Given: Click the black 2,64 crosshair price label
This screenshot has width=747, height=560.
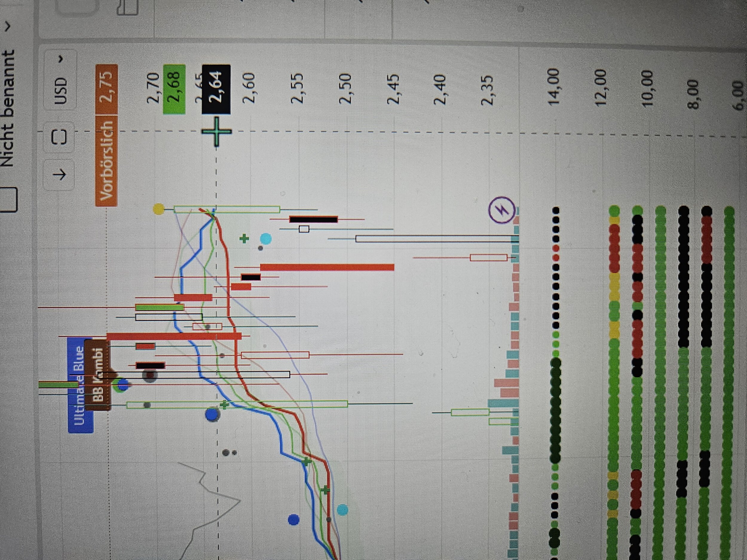Looking at the screenshot, I should [x=216, y=89].
